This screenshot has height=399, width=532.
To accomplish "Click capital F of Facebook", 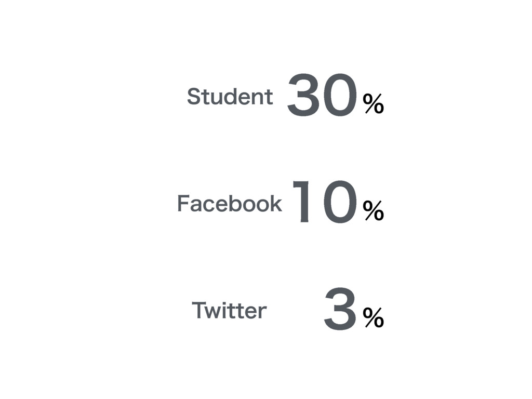I will click(x=183, y=203).
